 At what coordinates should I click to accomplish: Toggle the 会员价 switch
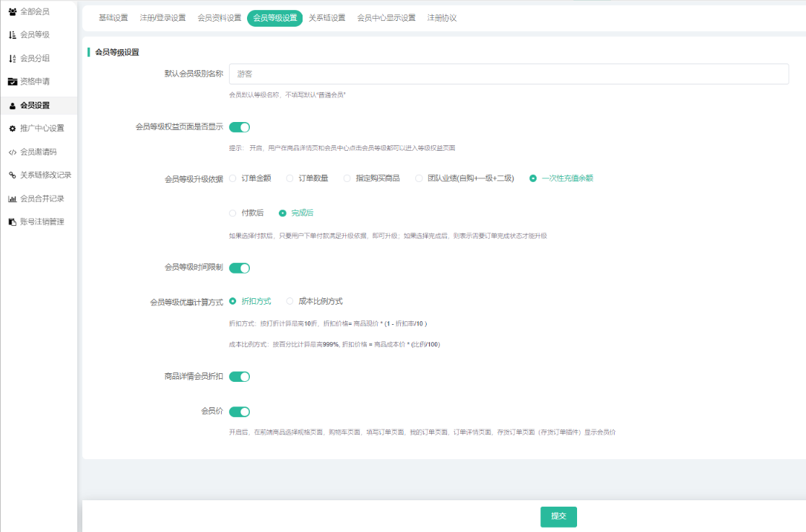(x=239, y=411)
